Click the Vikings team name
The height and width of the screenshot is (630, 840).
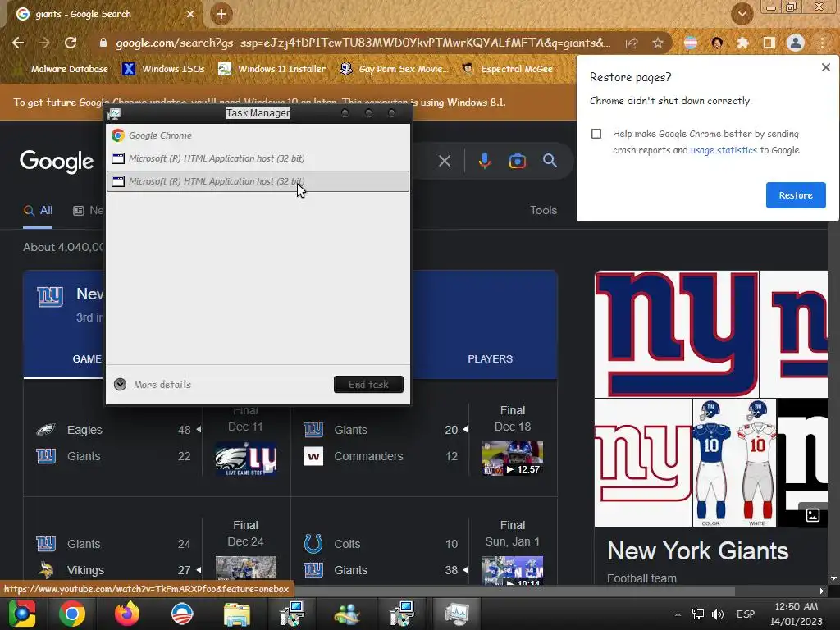coord(85,571)
